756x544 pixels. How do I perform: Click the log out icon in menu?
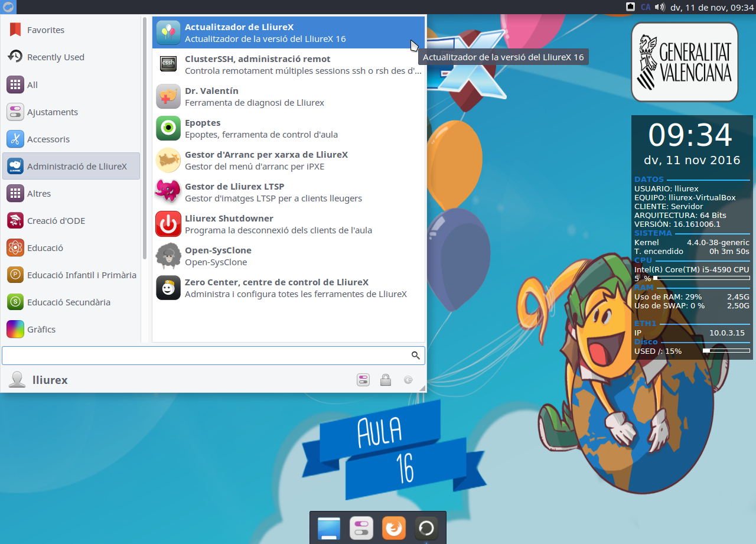[x=408, y=380]
